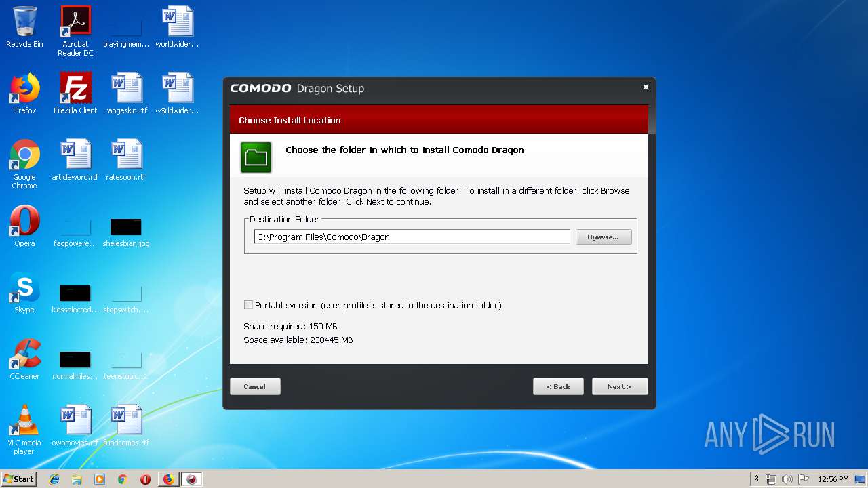Select the Opera desktop shortcut
This screenshot has height=488, width=868.
coord(24,226)
